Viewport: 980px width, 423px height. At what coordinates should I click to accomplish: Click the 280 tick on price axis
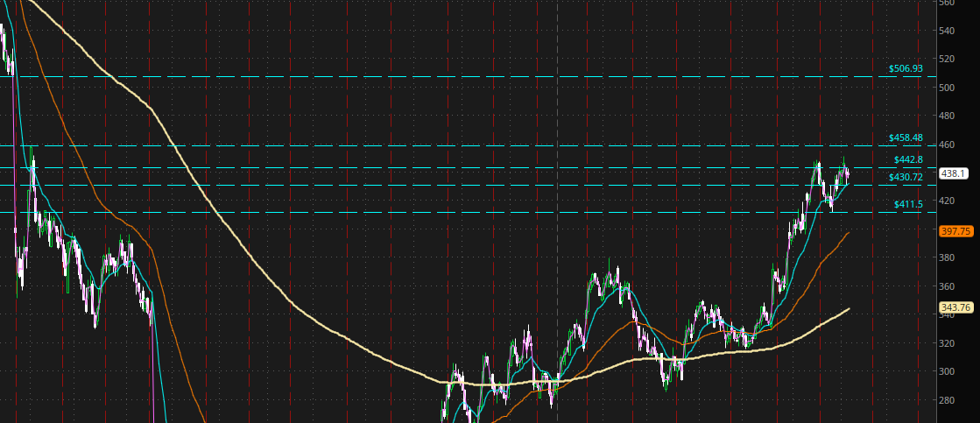point(947,400)
